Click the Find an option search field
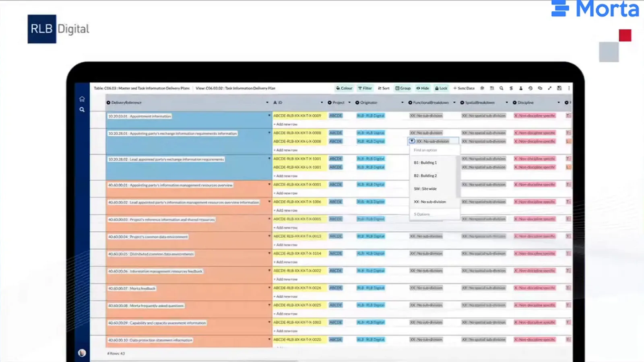The image size is (644, 362). point(434,150)
